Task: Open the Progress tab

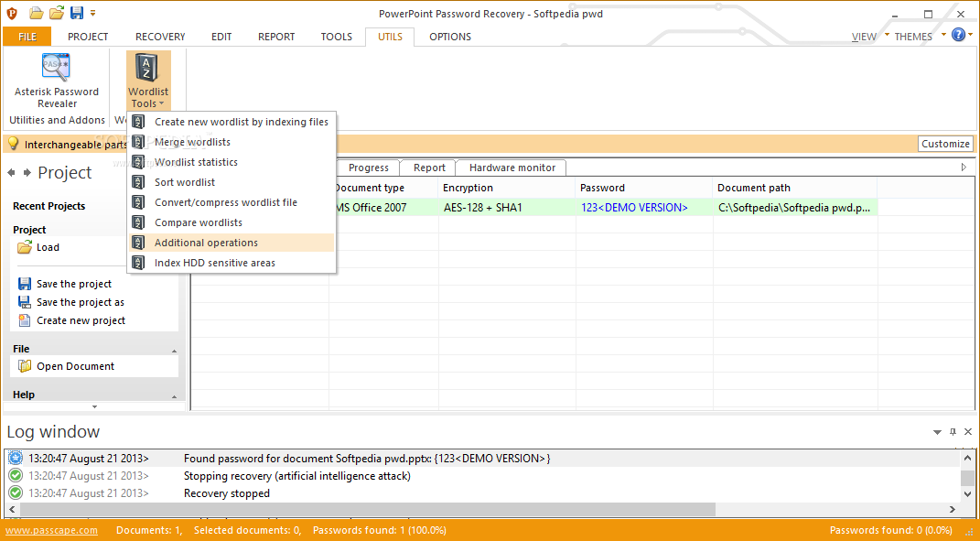Action: [x=369, y=168]
